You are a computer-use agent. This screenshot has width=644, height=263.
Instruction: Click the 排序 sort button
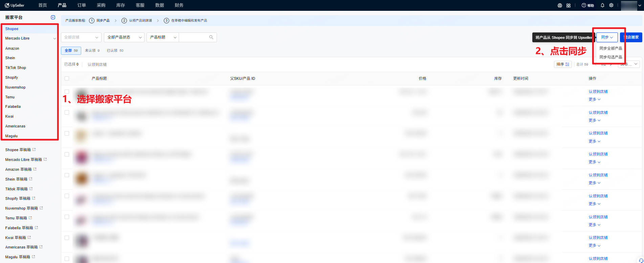pyautogui.click(x=563, y=64)
